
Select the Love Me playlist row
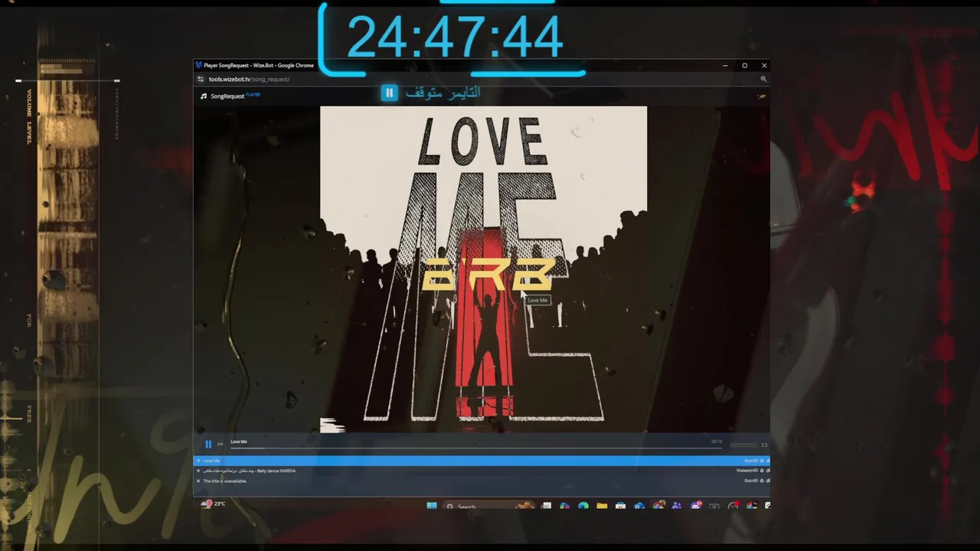click(x=482, y=461)
